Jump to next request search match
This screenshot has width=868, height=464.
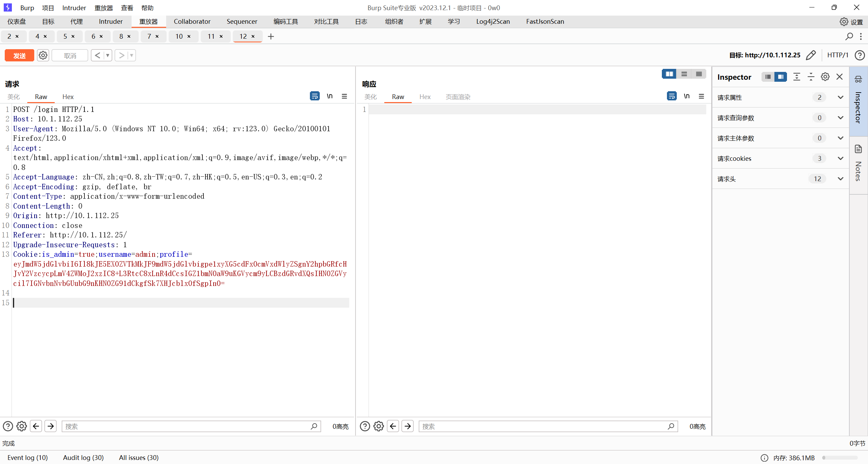[51, 426]
